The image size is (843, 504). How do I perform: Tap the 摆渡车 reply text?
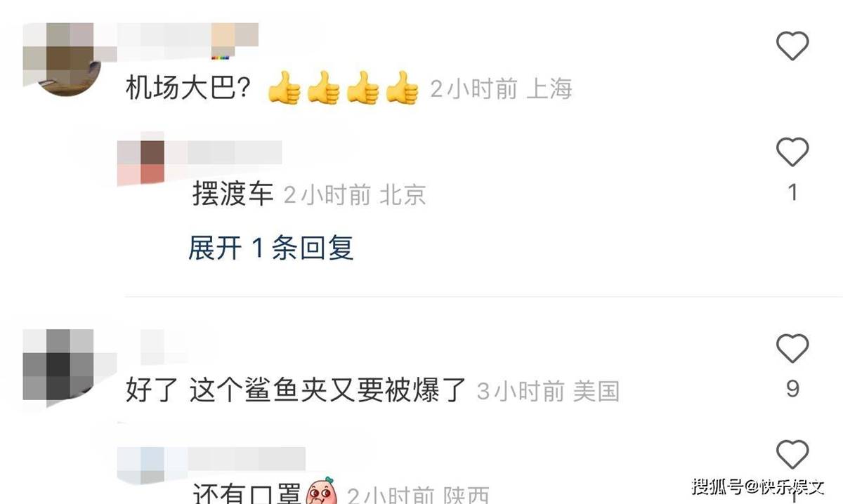233,194
